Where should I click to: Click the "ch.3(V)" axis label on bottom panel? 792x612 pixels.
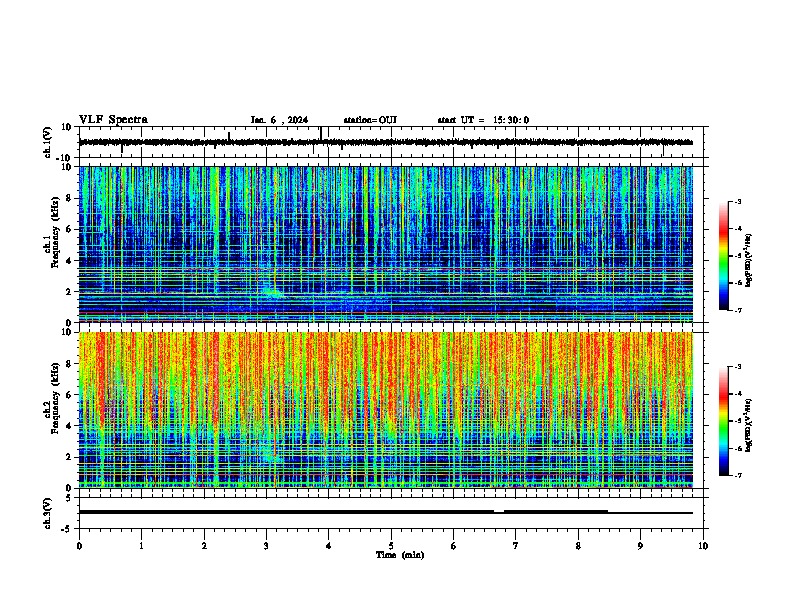pos(48,513)
